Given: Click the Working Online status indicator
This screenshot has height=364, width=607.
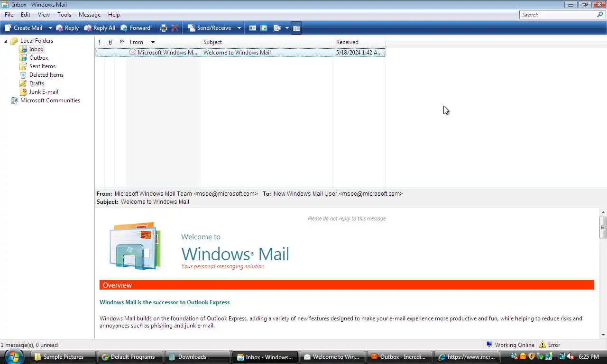Looking at the screenshot, I should [510, 345].
